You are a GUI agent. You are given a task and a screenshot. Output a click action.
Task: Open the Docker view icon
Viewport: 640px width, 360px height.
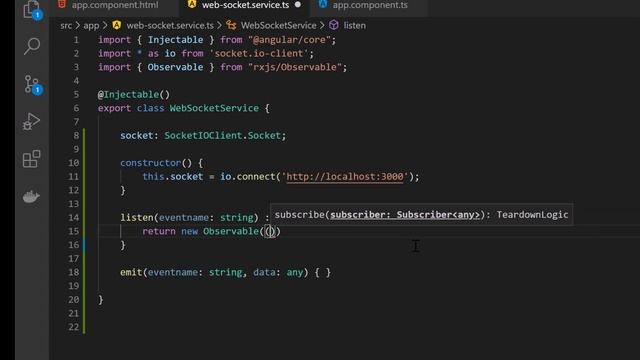coord(31,196)
